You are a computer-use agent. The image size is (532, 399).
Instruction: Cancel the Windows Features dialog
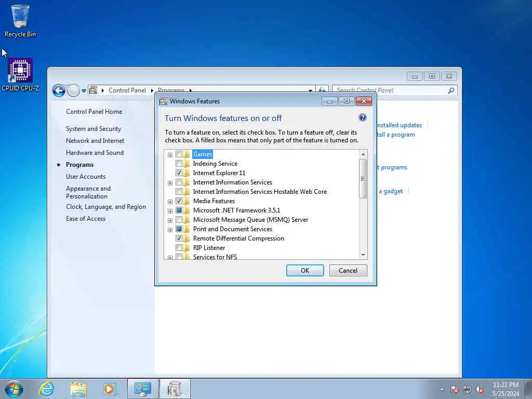click(x=348, y=270)
